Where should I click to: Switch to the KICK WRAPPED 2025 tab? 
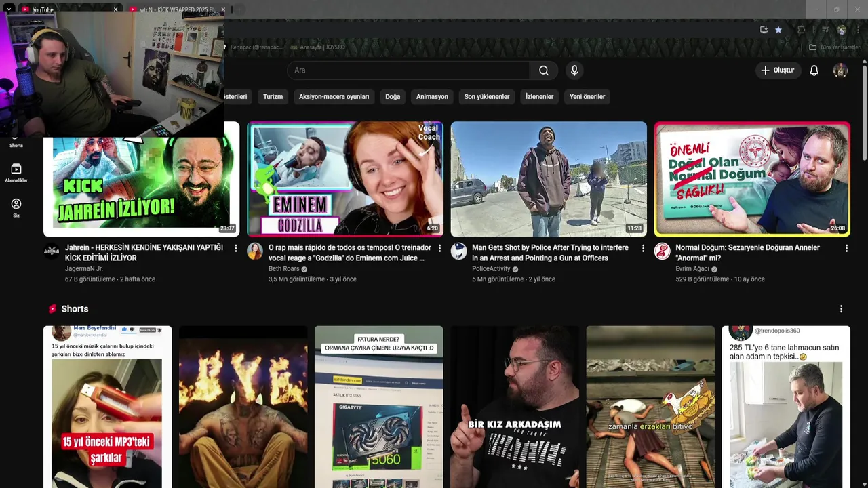178,9
